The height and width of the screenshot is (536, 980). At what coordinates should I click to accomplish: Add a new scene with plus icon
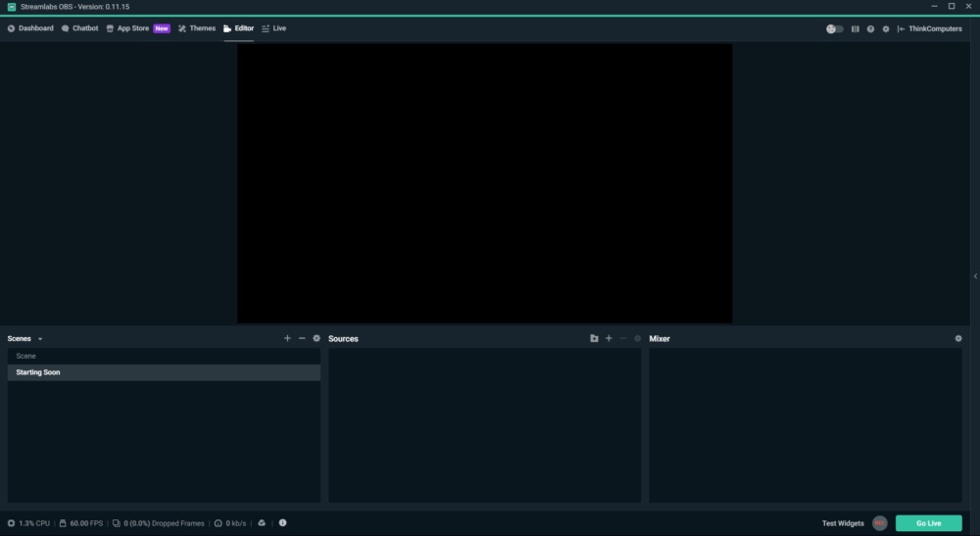(x=287, y=338)
